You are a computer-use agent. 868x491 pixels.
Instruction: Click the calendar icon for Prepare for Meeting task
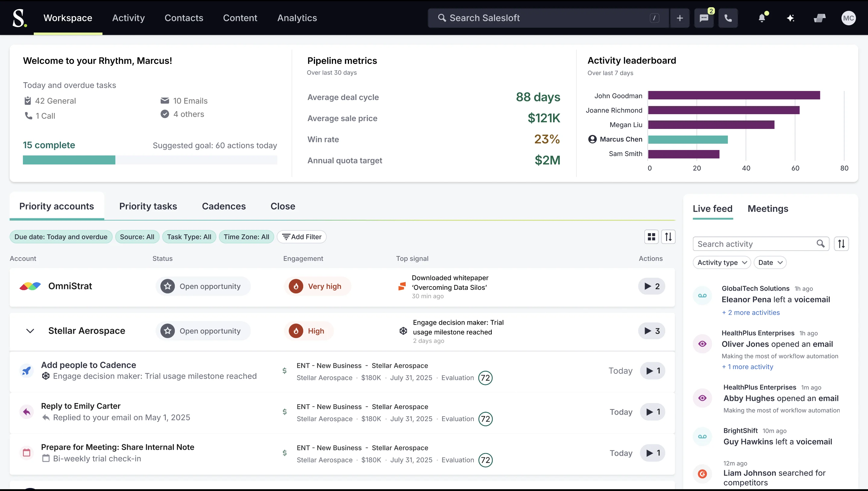pyautogui.click(x=27, y=453)
